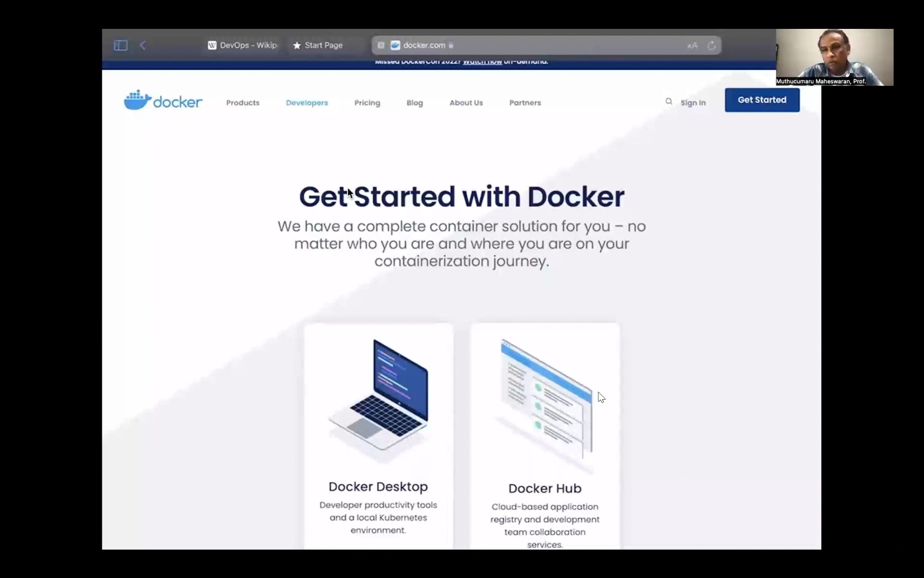Click the presenter's video thumbnail

point(835,57)
